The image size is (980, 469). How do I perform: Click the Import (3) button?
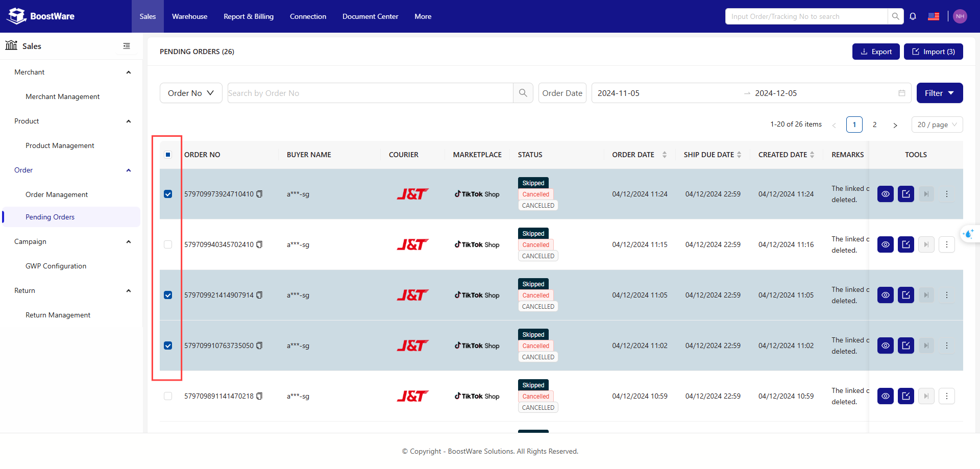(933, 52)
